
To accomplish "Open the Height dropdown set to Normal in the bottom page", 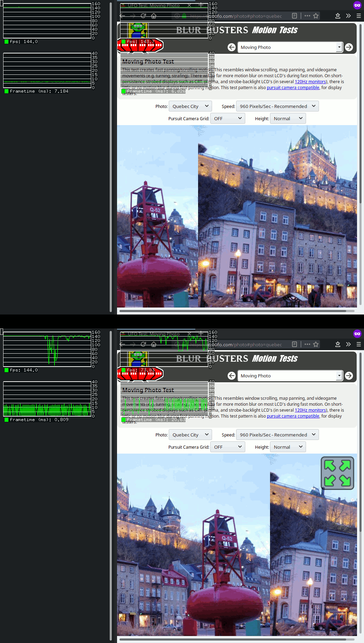I will [x=287, y=447].
